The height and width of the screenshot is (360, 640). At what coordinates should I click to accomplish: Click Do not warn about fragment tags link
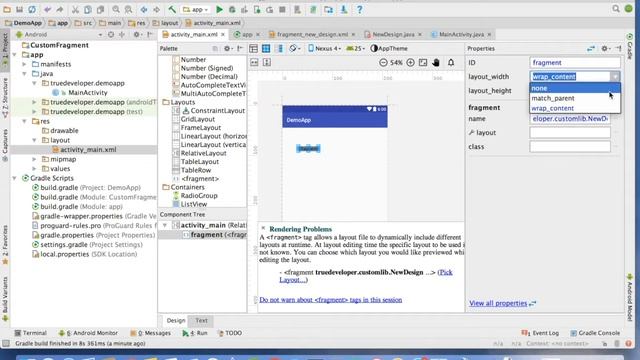pos(331,300)
